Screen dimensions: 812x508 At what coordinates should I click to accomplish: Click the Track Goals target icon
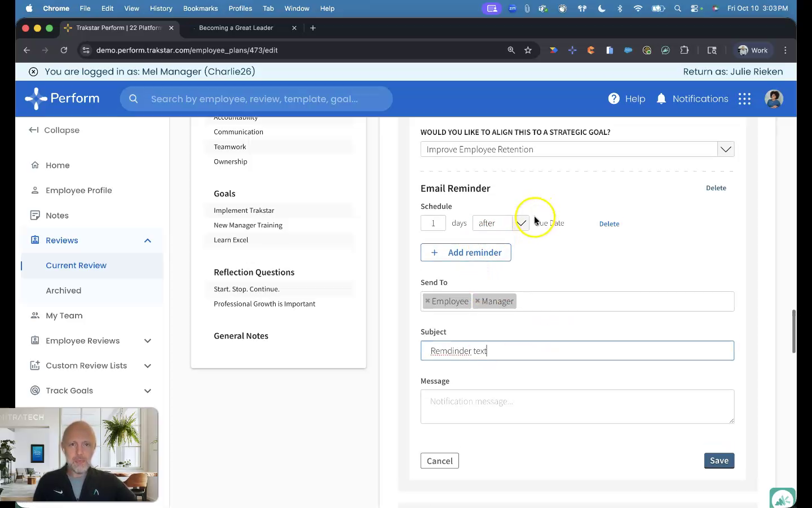[x=35, y=391]
